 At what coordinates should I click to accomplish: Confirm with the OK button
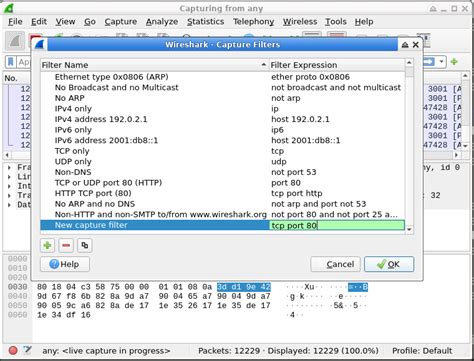[389, 264]
